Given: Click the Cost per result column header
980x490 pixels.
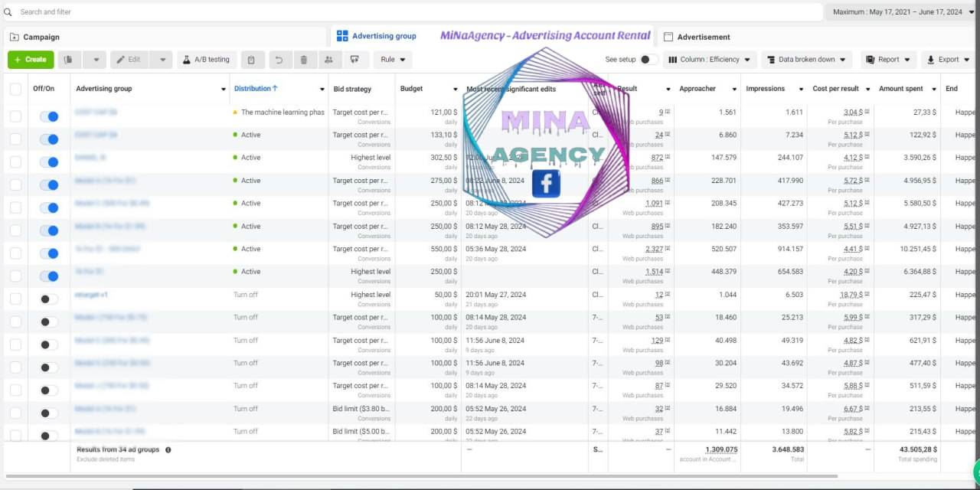Looking at the screenshot, I should (x=836, y=89).
